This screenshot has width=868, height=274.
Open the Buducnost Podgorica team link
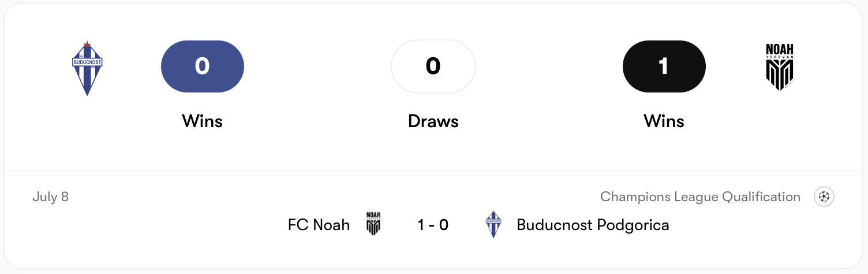[x=593, y=225]
